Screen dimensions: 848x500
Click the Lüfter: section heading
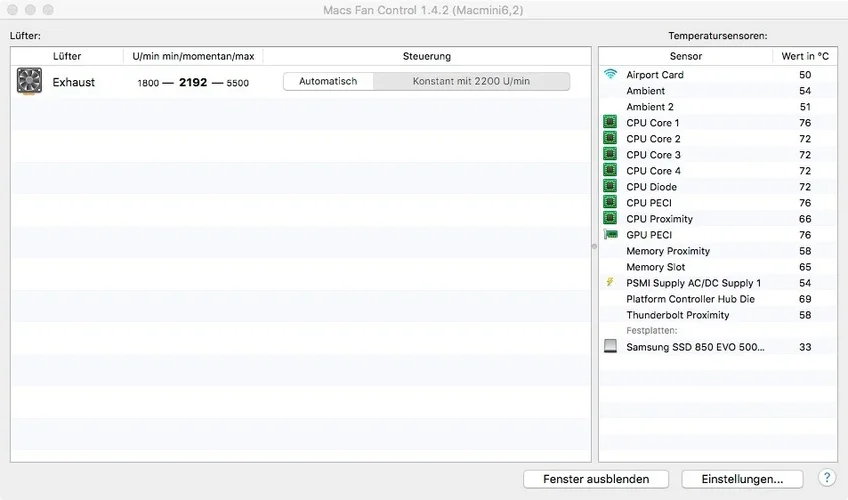coord(25,36)
